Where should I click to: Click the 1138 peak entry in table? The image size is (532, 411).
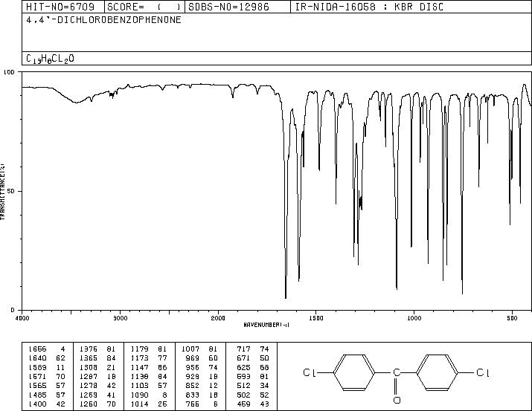click(x=150, y=376)
